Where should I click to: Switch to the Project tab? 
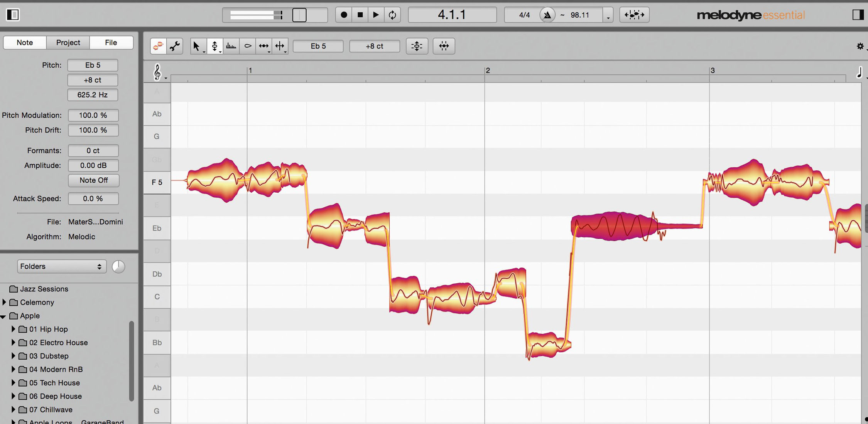coord(68,42)
